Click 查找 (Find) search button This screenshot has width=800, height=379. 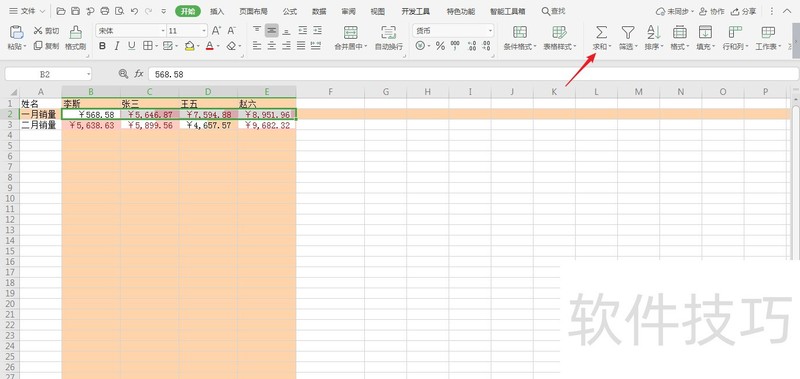[554, 11]
